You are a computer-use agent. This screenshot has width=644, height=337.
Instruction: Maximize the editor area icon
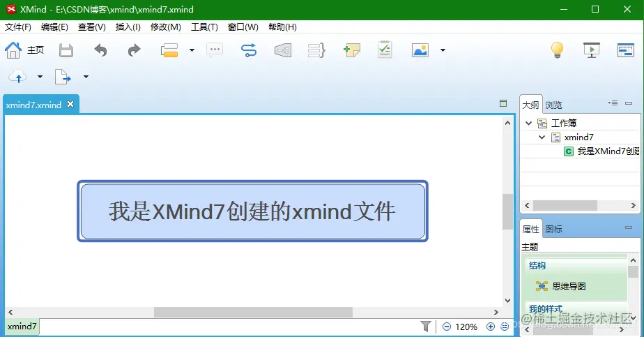(503, 103)
